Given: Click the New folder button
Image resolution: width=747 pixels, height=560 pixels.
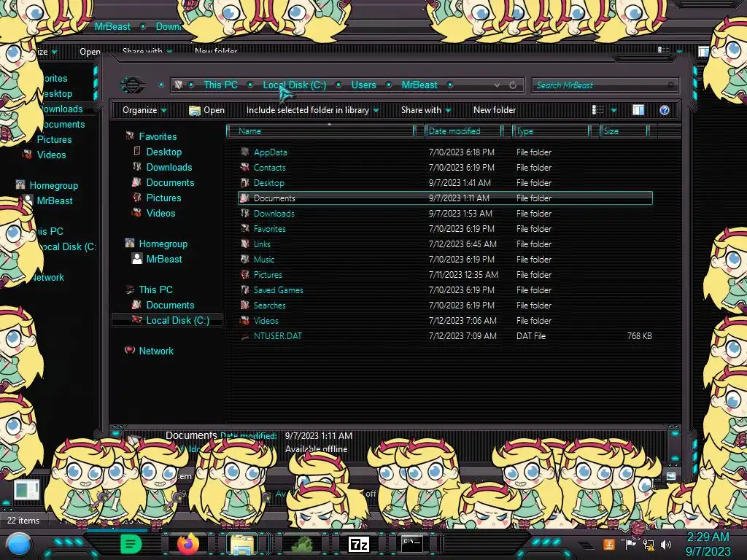Looking at the screenshot, I should point(495,110).
